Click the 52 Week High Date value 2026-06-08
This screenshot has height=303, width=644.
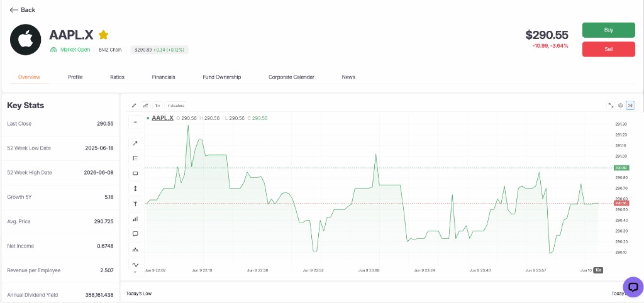[x=99, y=172]
